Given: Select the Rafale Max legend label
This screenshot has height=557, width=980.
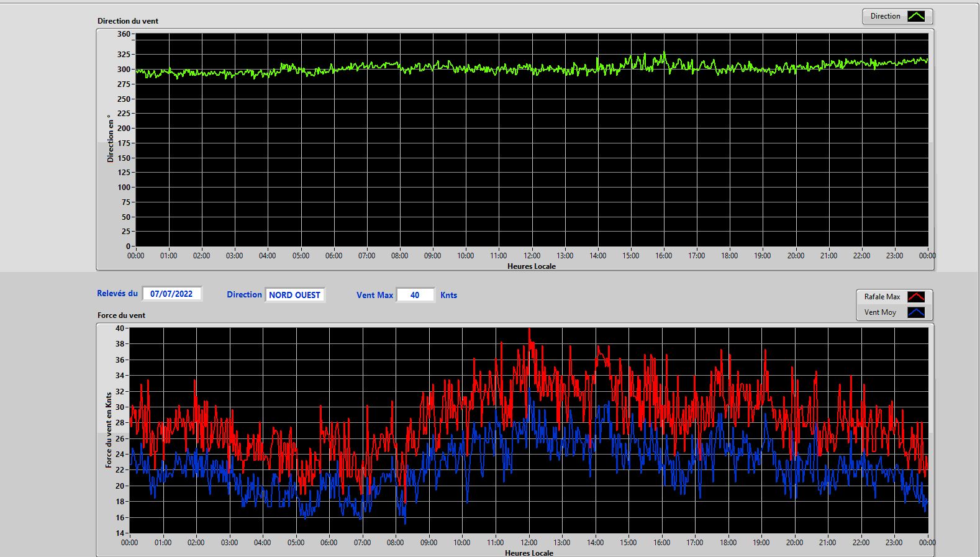Looking at the screenshot, I should 882,297.
